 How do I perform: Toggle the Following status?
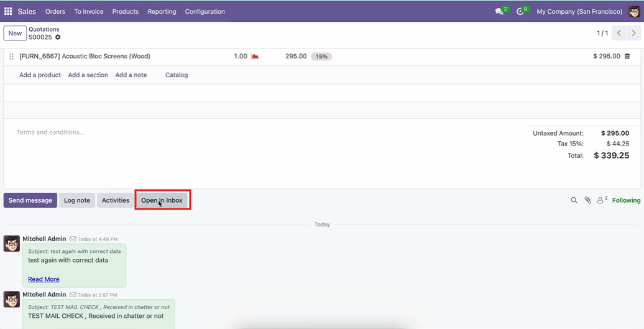pyautogui.click(x=626, y=200)
